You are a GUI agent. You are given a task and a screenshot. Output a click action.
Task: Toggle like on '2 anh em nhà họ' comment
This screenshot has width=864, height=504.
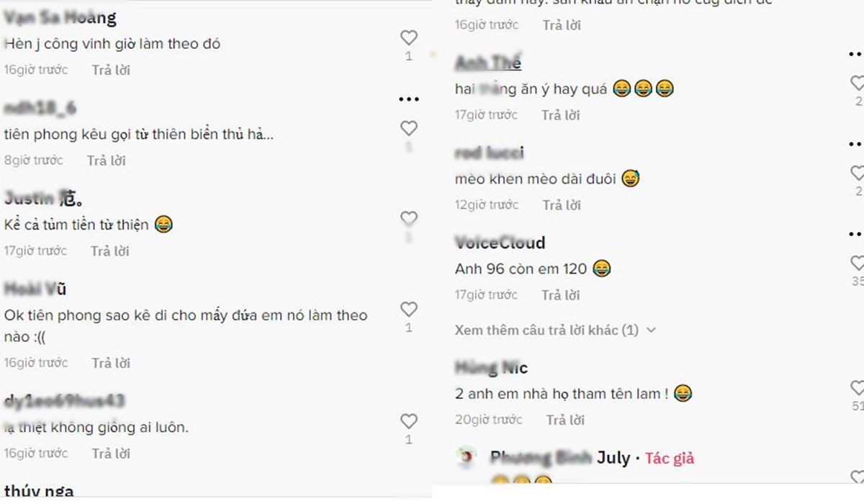[x=857, y=388]
